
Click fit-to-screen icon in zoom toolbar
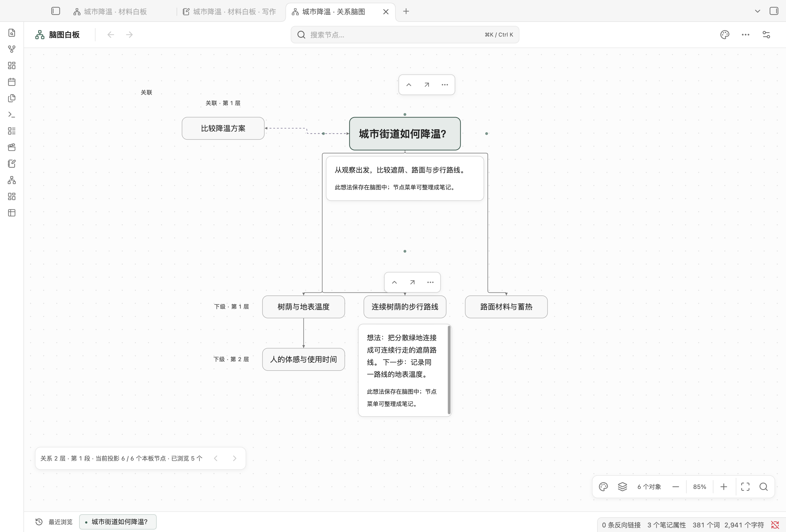point(745,487)
